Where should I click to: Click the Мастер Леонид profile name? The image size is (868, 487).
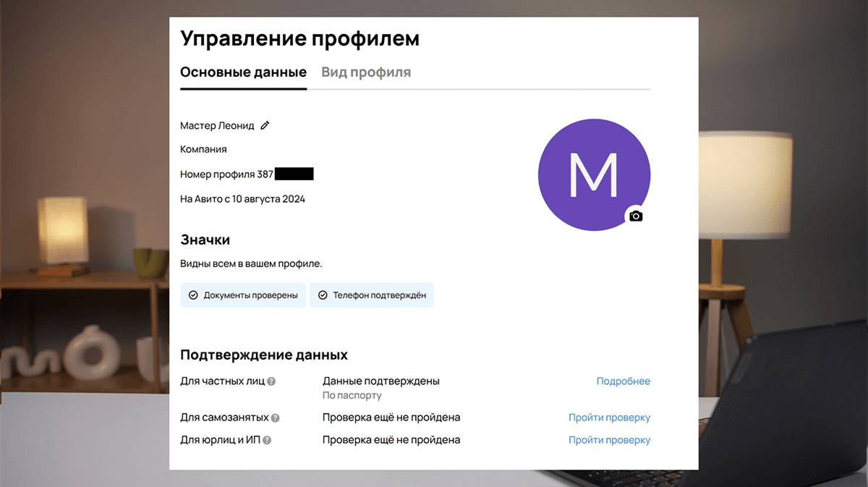[217, 125]
